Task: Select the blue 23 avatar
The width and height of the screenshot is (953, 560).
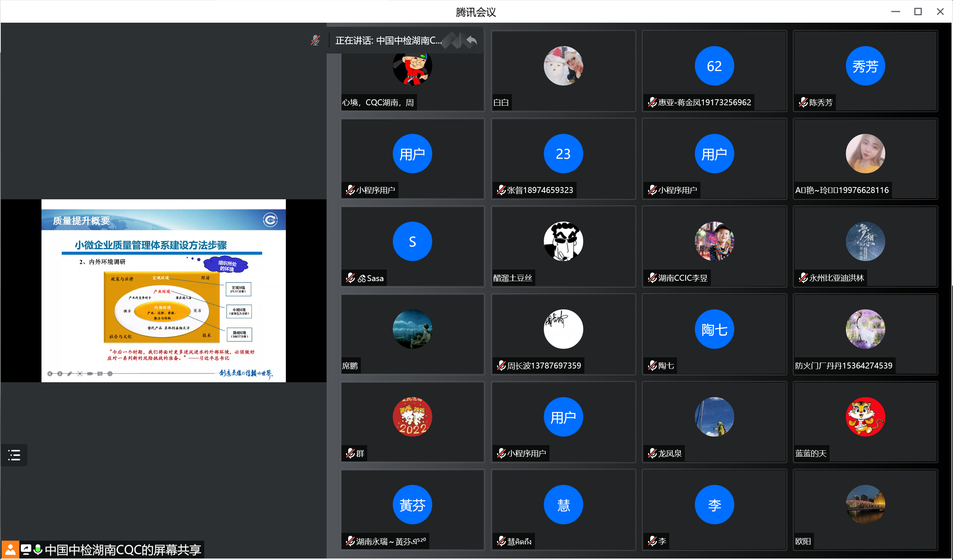Action: pos(564,154)
